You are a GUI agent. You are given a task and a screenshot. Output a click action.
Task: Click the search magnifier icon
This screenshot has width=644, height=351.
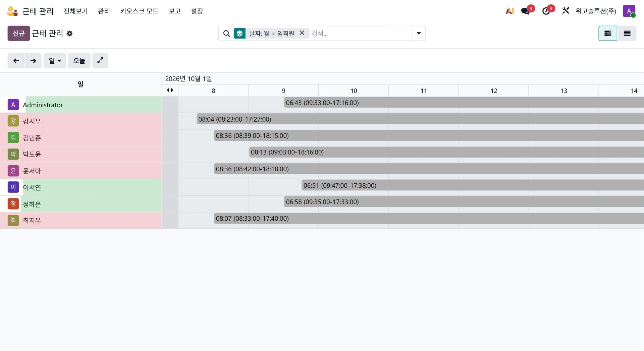click(226, 34)
